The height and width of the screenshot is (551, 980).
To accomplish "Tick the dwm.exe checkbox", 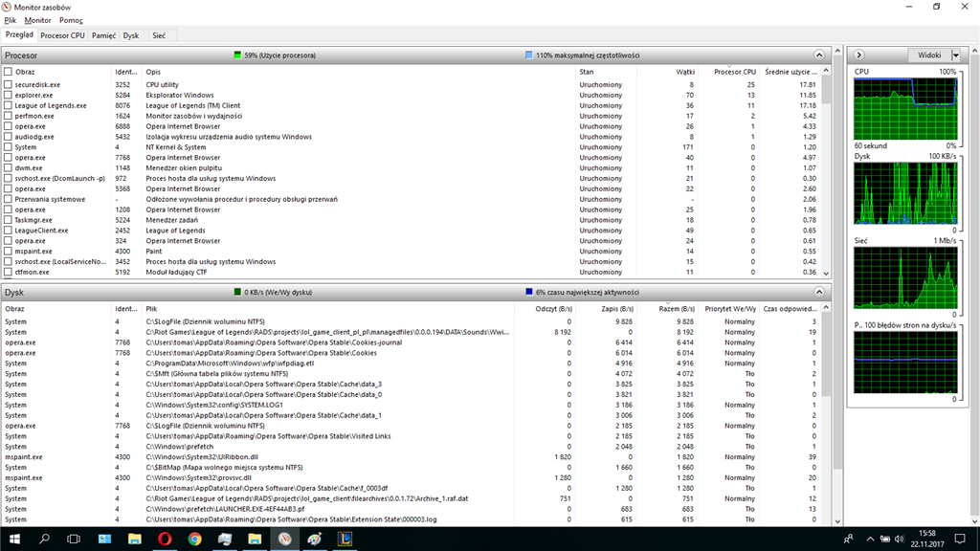I will tap(8, 168).
